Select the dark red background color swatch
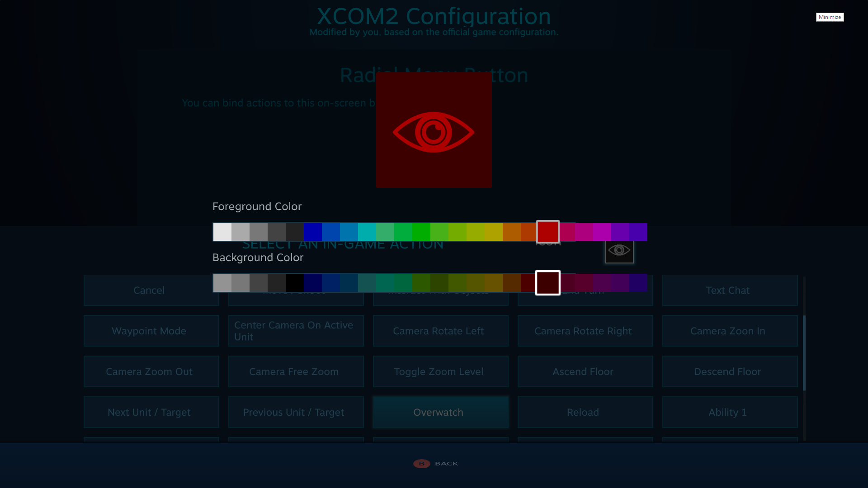The height and width of the screenshot is (488, 868). tap(547, 282)
